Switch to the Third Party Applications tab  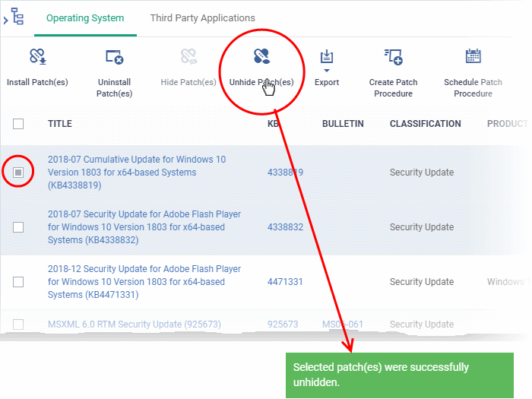coord(203,18)
